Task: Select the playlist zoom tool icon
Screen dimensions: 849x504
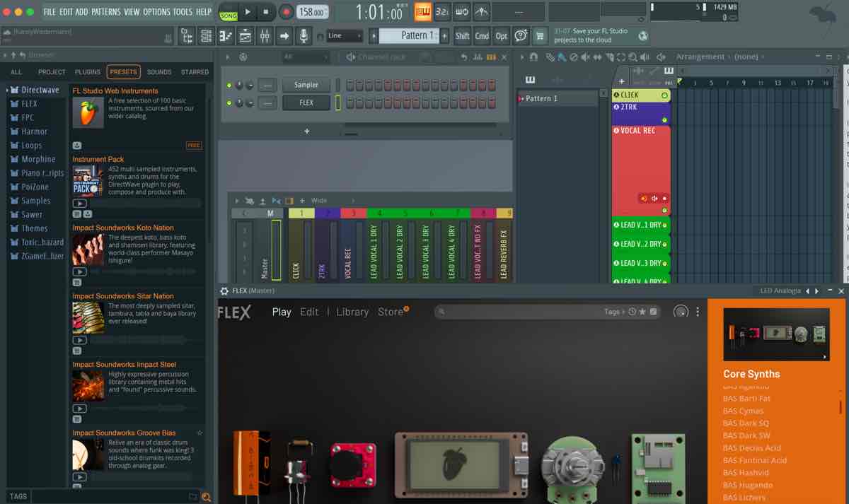Action: click(633, 57)
